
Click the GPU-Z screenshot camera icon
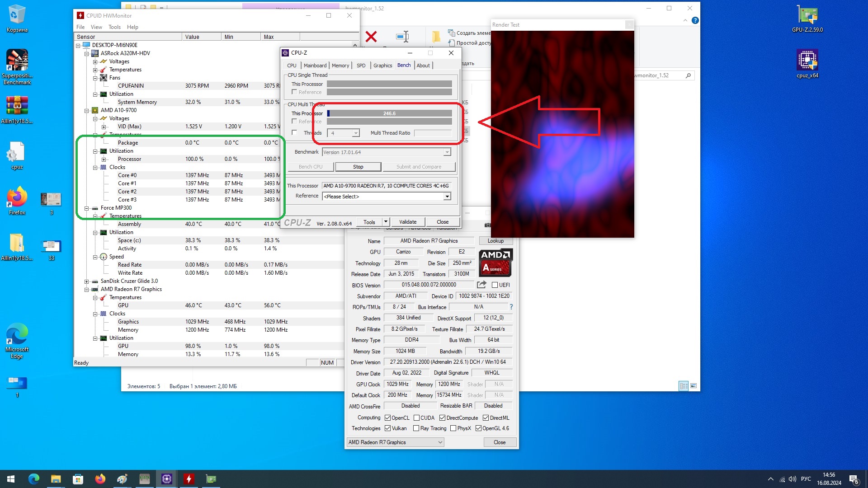487,225
